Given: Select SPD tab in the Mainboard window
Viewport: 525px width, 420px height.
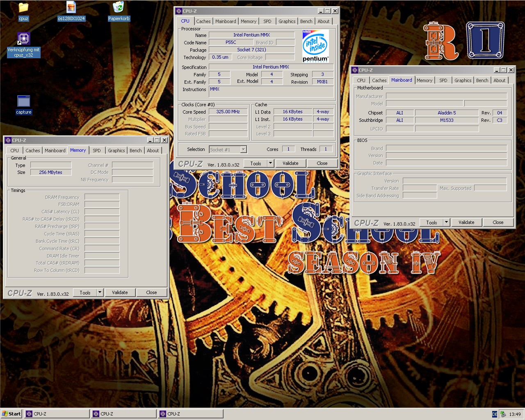Looking at the screenshot, I should (x=443, y=80).
